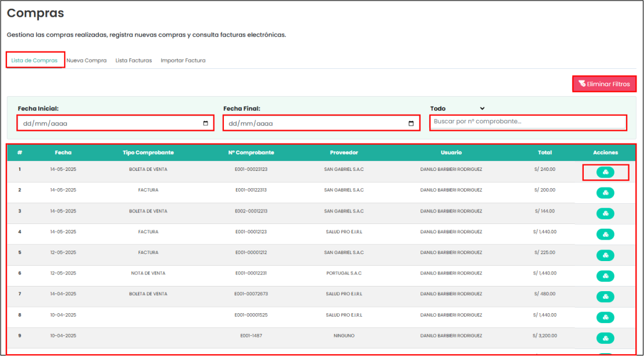Screen dimensions: 644x356
Task: Select the Lista de Compras tab
Action: tap(35, 60)
